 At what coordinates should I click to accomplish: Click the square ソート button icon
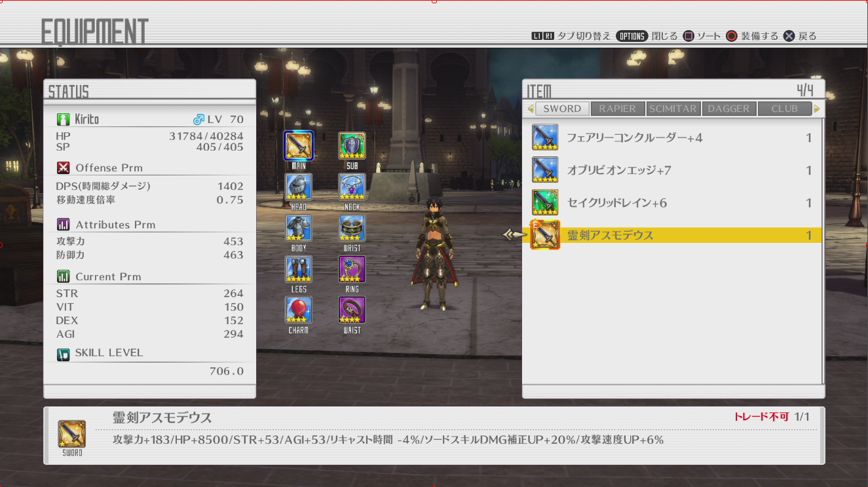click(689, 36)
